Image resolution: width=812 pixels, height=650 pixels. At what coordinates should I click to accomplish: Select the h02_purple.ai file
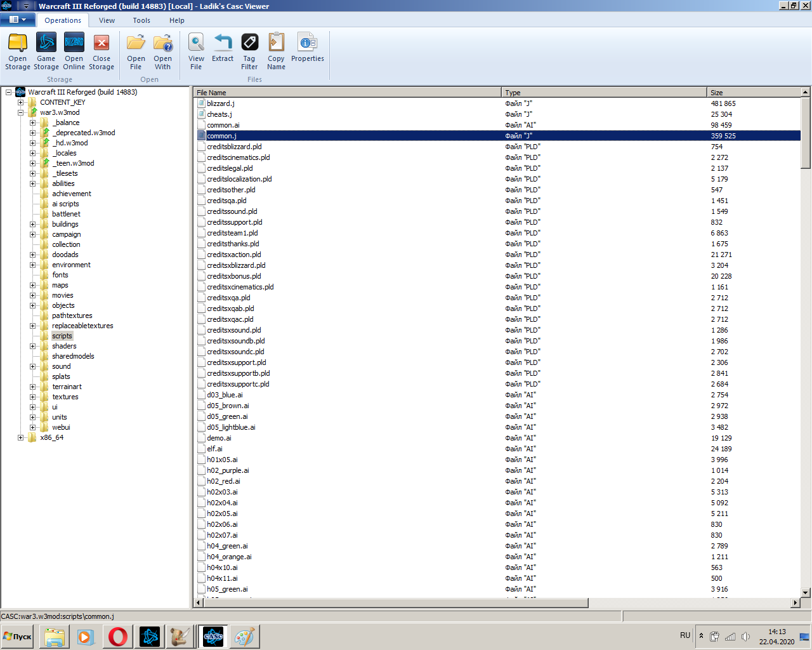click(x=228, y=470)
